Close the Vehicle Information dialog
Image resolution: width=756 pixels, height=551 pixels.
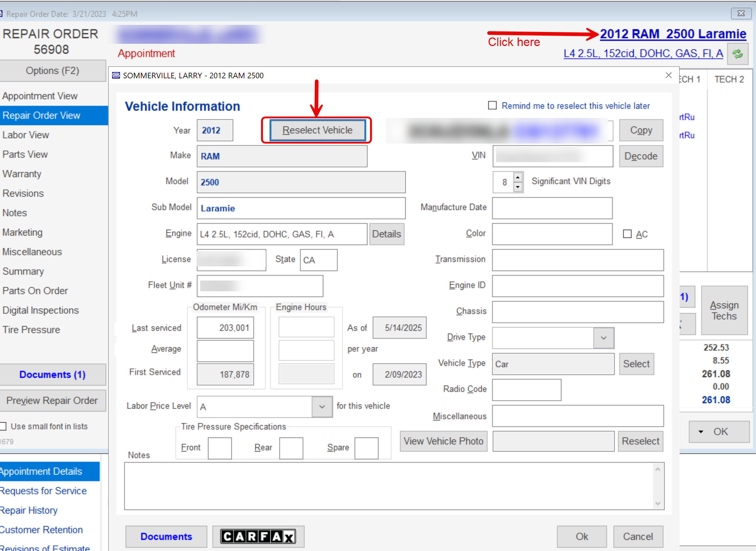coord(668,75)
